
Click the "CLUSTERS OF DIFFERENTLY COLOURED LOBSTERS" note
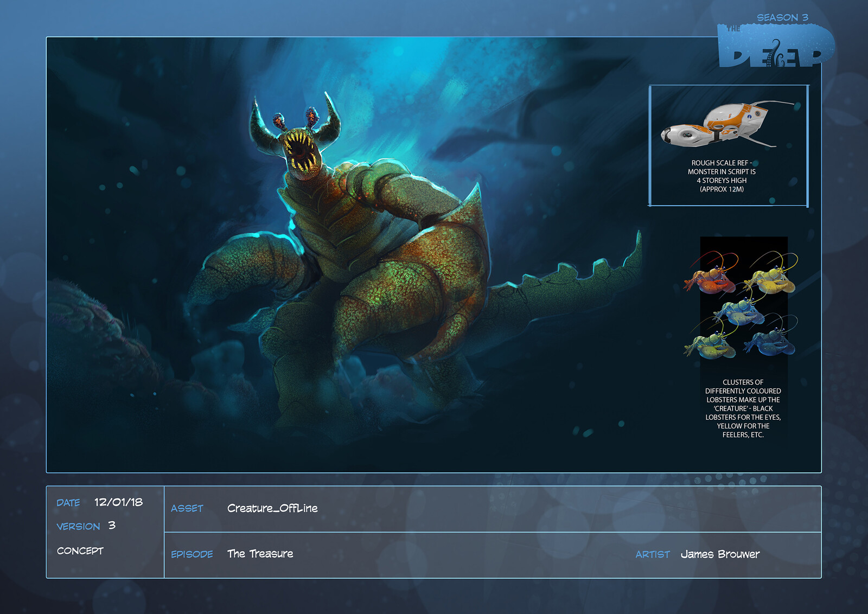click(743, 408)
